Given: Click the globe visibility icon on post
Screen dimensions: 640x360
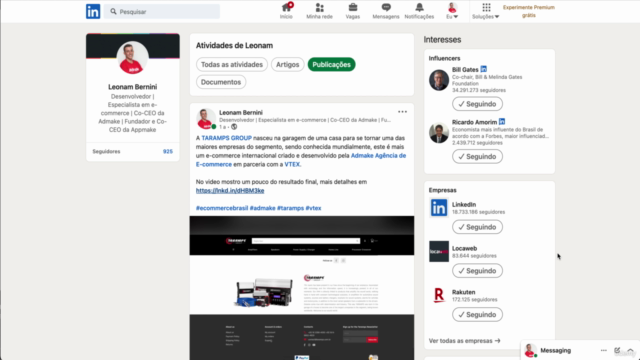Looking at the screenshot, I should (x=234, y=127).
